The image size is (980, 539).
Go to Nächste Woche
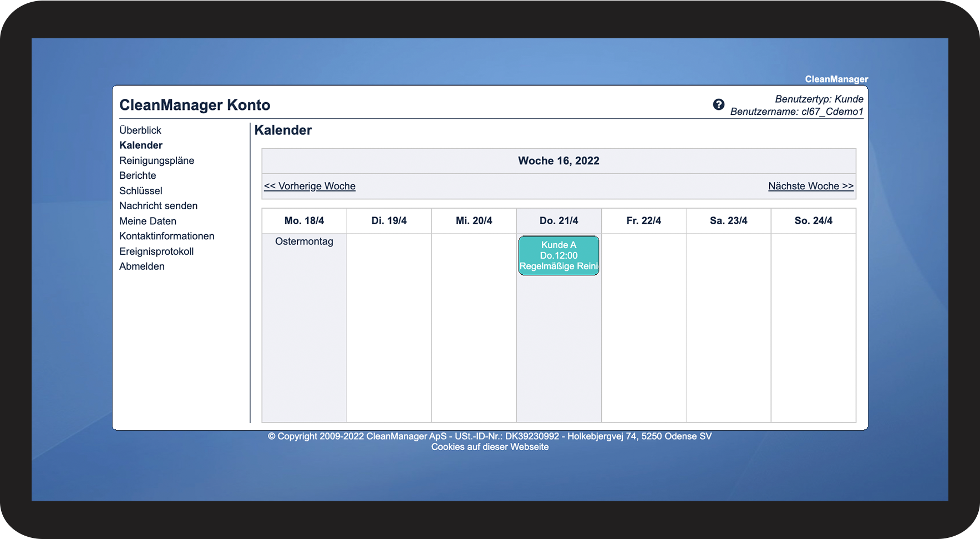(x=811, y=186)
